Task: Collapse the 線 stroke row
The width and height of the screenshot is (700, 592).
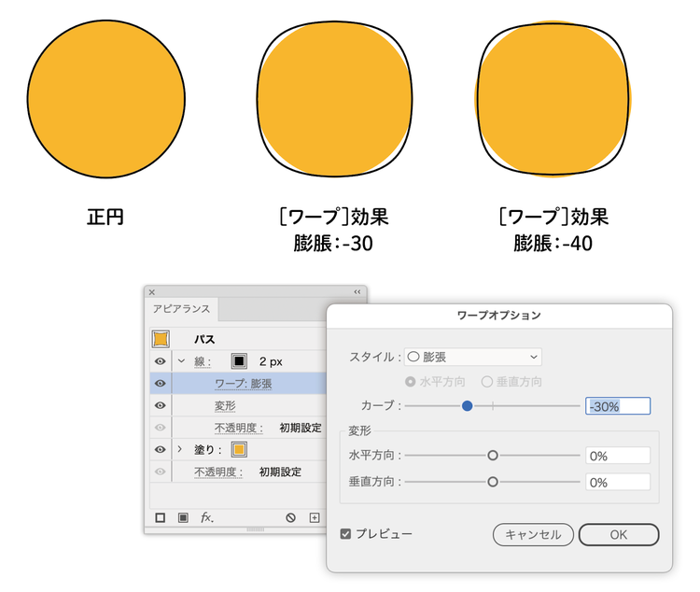Action: [x=181, y=361]
